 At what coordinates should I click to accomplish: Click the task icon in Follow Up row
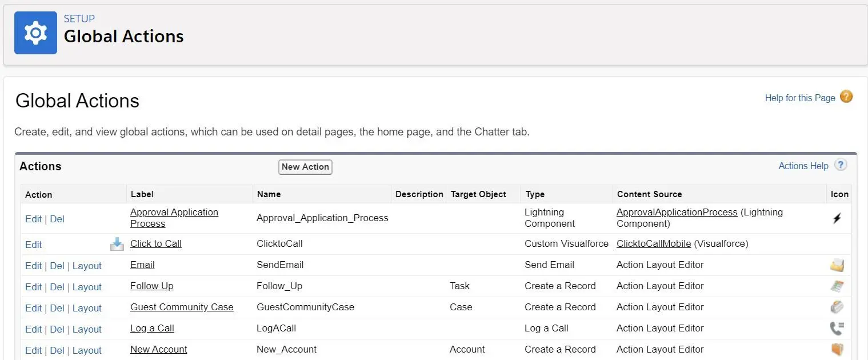pyautogui.click(x=837, y=286)
